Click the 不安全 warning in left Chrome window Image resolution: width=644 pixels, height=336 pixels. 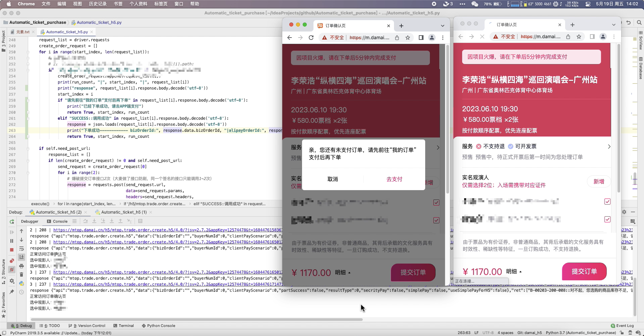tap(333, 38)
